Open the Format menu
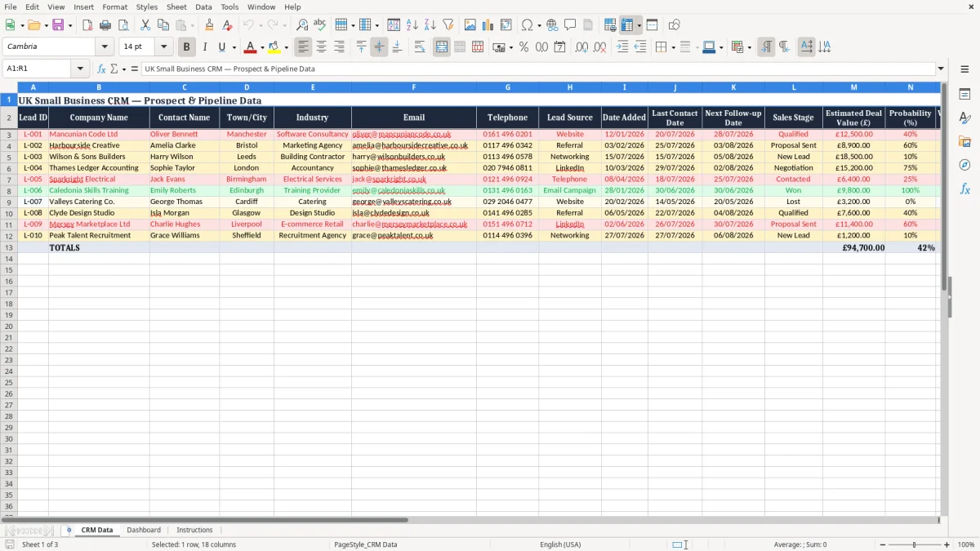Screen dimensions: 980x551 pyautogui.click(x=115, y=7)
